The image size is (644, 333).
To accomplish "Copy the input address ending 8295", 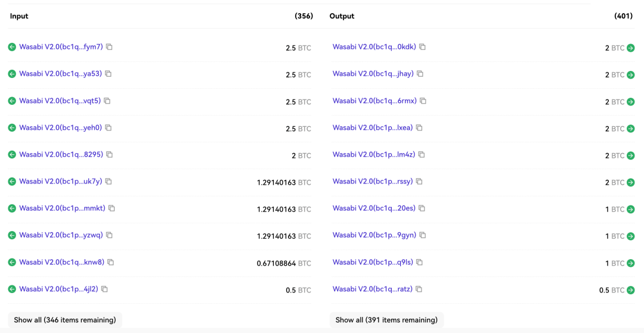I will pyautogui.click(x=110, y=155).
